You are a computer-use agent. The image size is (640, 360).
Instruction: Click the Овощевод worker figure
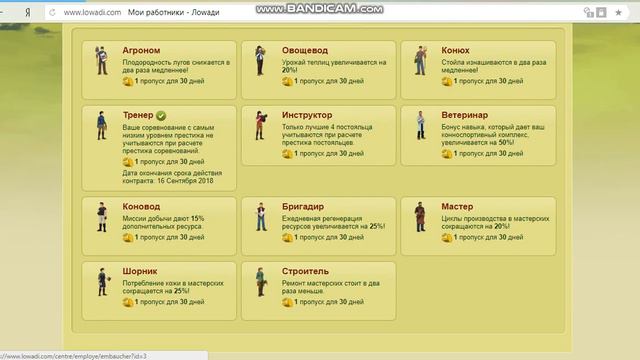pos(260,60)
